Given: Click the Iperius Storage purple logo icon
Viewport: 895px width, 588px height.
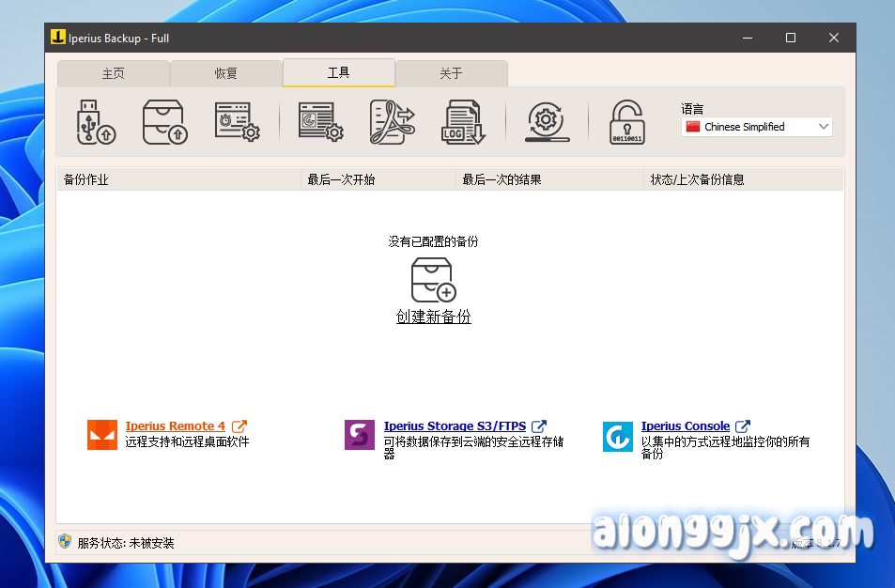Looking at the screenshot, I should tap(360, 435).
